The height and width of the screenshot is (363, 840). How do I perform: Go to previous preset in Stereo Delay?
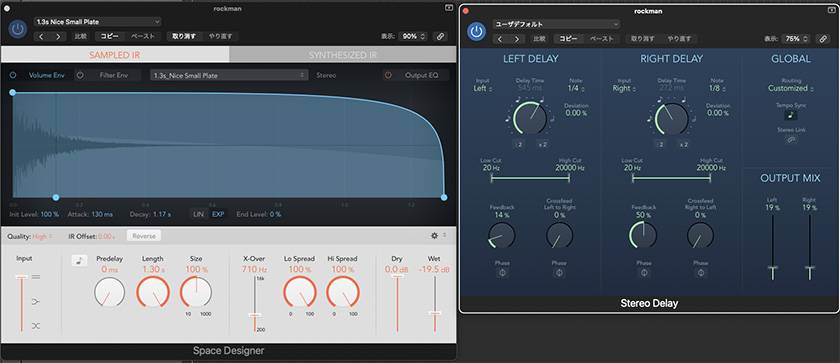point(500,39)
